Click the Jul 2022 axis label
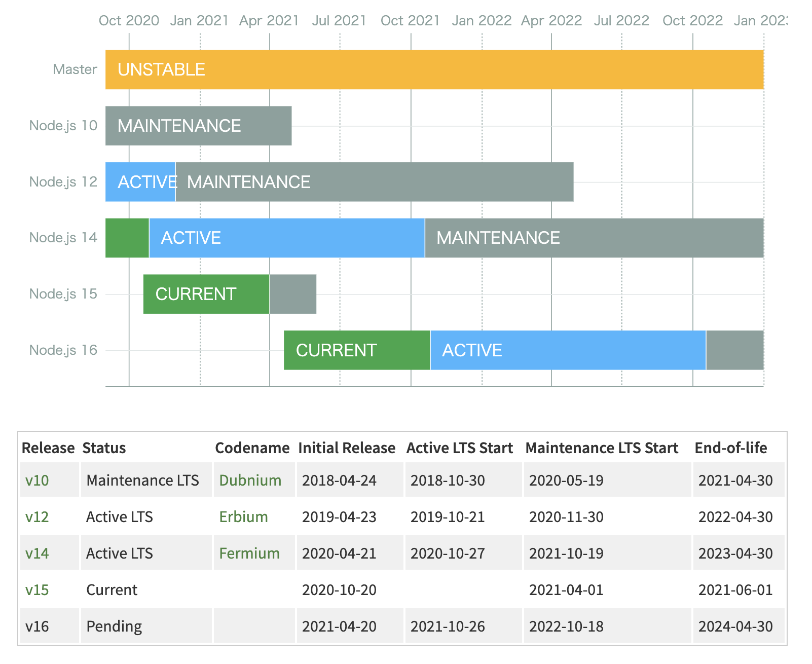Screen dimensions: 812x664 (x=621, y=21)
